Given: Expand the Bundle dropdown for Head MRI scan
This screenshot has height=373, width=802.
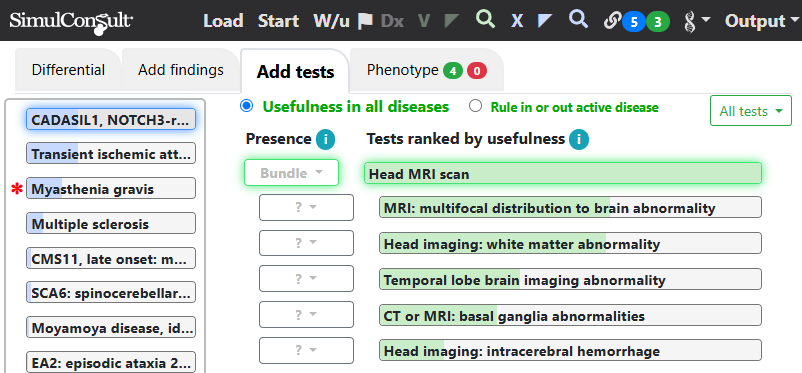Looking at the screenshot, I should (x=292, y=172).
